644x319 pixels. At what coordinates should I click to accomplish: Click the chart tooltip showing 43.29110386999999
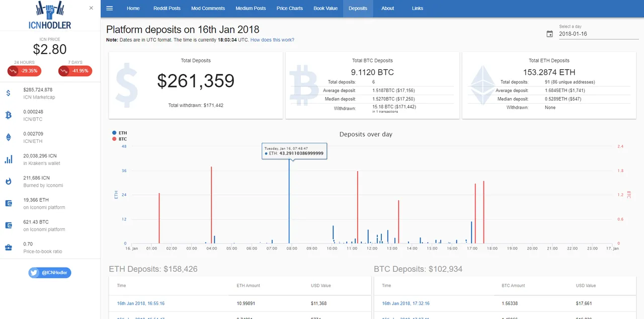click(x=294, y=151)
